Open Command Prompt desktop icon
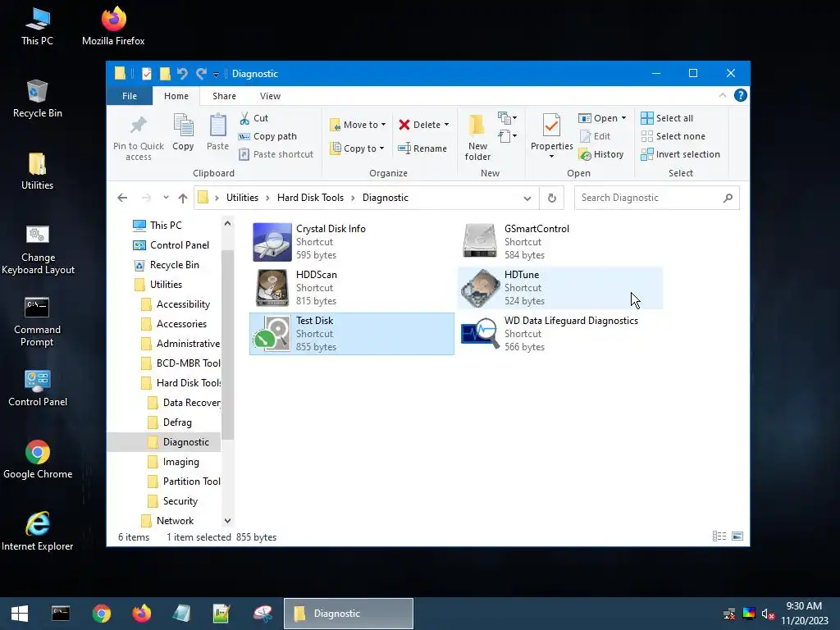Screen dimensions: 840x630 (x=37, y=322)
